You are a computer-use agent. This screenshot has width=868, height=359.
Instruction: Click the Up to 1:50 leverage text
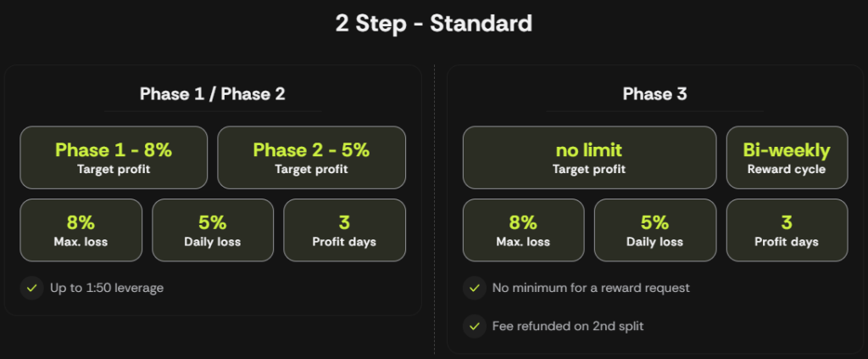107,288
